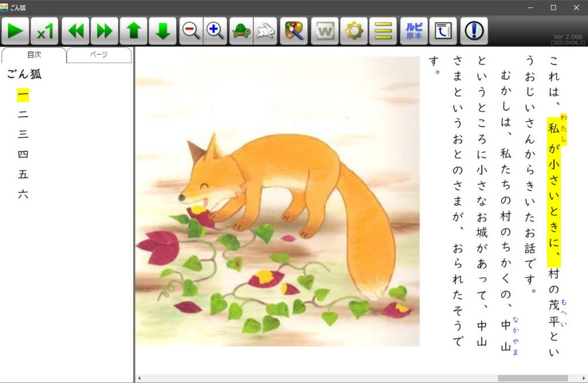This screenshot has width=588, height=383.
Task: Open info with the exclamation icon
Action: (474, 31)
